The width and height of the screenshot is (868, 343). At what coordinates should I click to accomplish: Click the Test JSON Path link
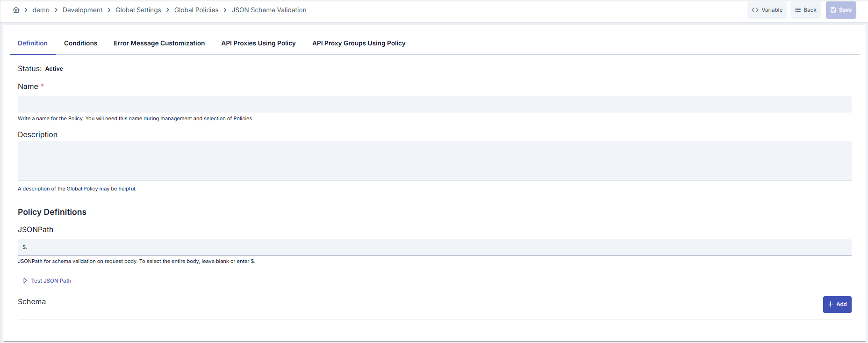click(x=51, y=281)
